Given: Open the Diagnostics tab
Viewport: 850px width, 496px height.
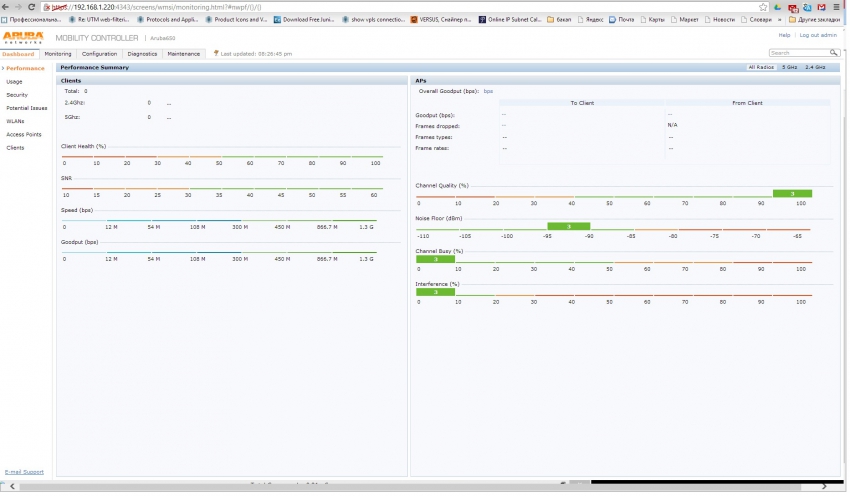Looking at the screenshot, I should 143,54.
